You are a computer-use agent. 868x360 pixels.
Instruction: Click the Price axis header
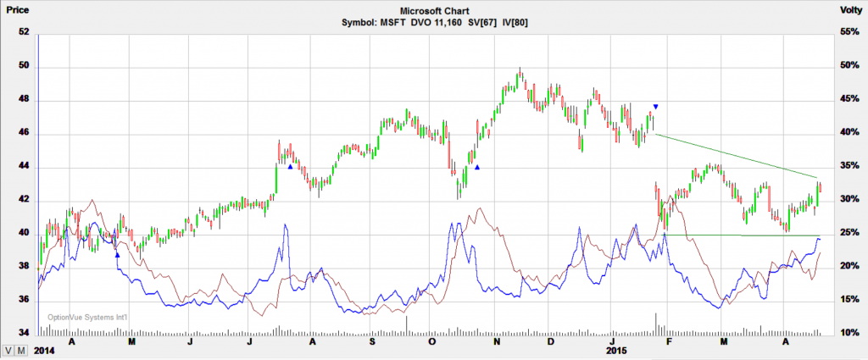17,9
